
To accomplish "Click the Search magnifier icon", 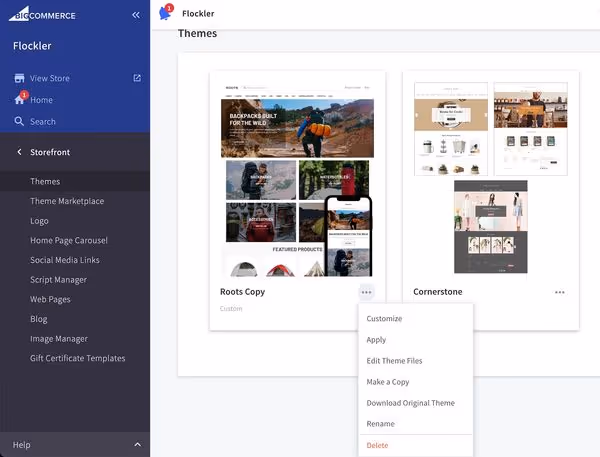I will (19, 121).
